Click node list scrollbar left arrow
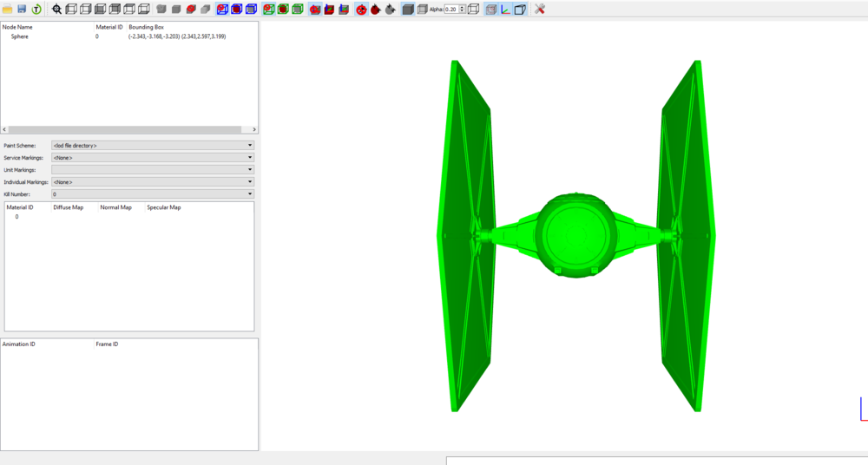Image resolution: width=868 pixels, height=465 pixels. tap(4, 129)
